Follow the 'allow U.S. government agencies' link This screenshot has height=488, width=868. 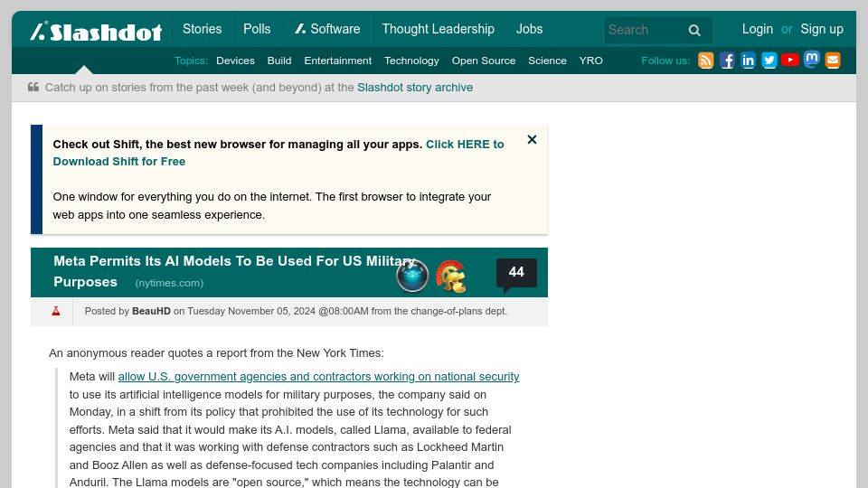point(318,376)
